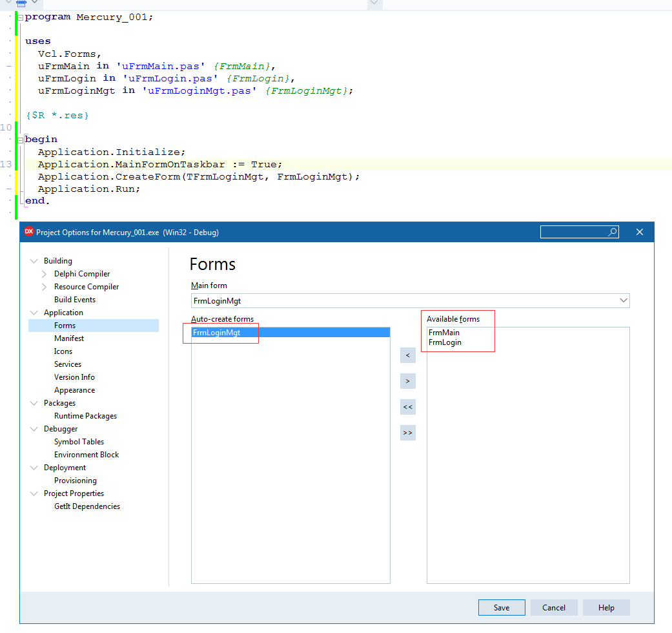Collapse the Packages tree node
Viewport: 672px width, 633px height.
click(34, 403)
